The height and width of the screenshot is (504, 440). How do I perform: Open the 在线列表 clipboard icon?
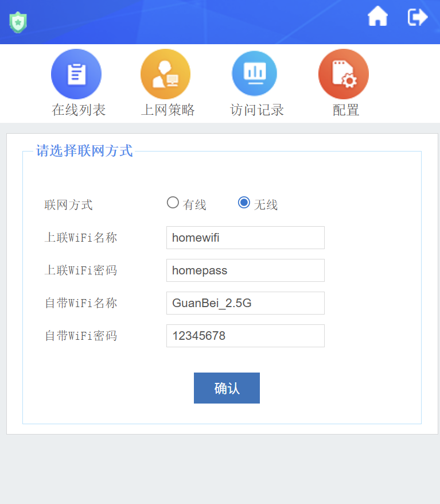[x=76, y=74]
